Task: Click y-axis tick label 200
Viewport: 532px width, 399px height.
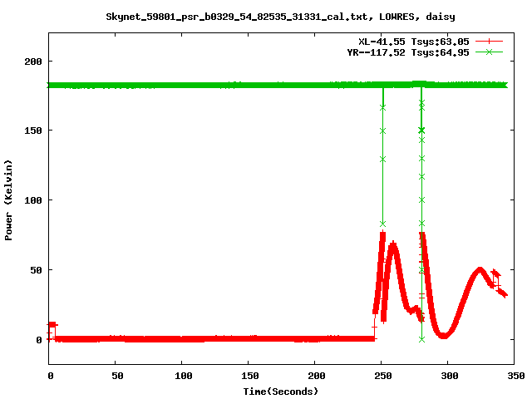Action: pos(33,62)
